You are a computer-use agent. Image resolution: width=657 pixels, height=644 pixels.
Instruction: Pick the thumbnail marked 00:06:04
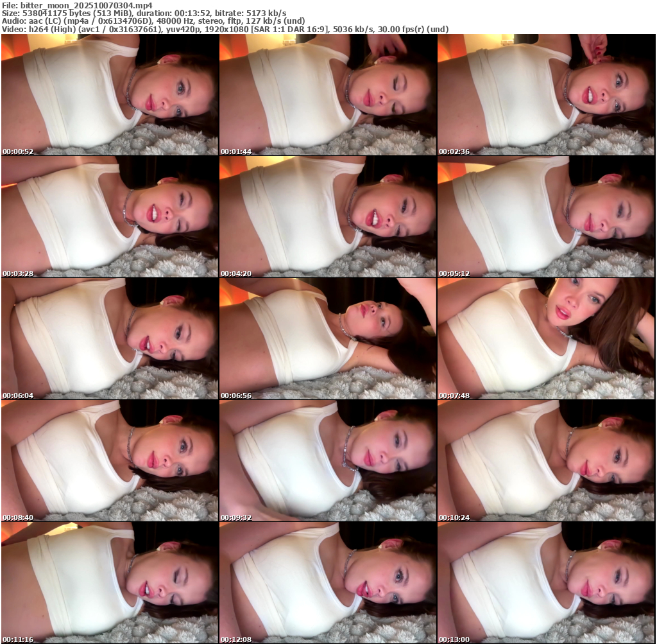(x=110, y=339)
